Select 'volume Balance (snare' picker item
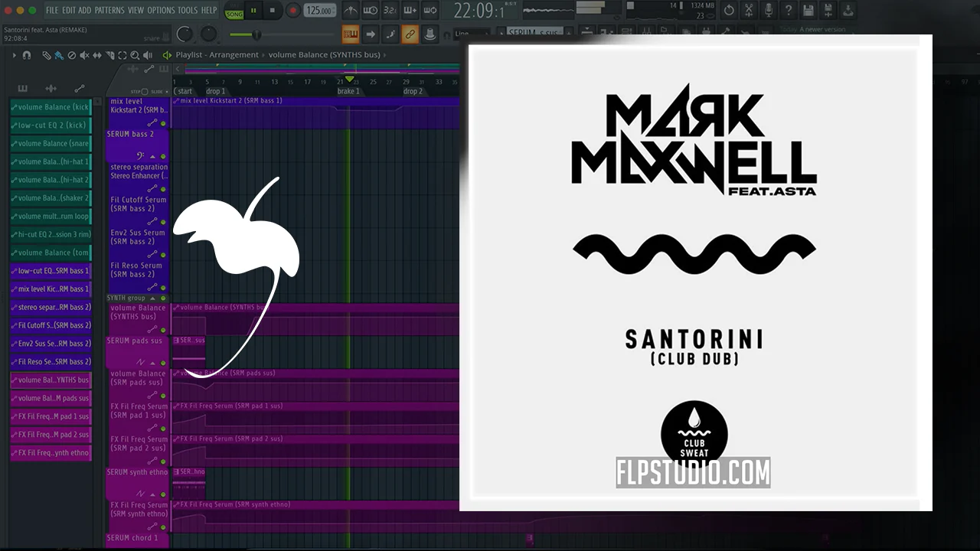 tap(51, 144)
